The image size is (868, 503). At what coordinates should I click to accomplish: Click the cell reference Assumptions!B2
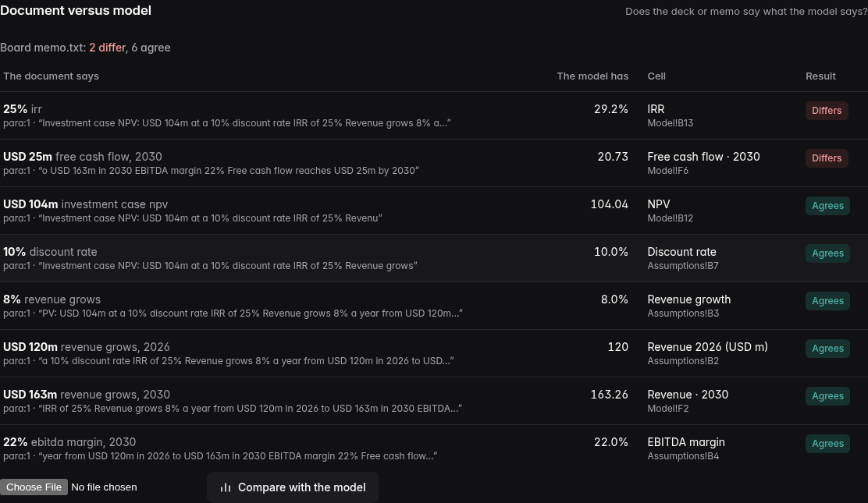click(x=683, y=361)
